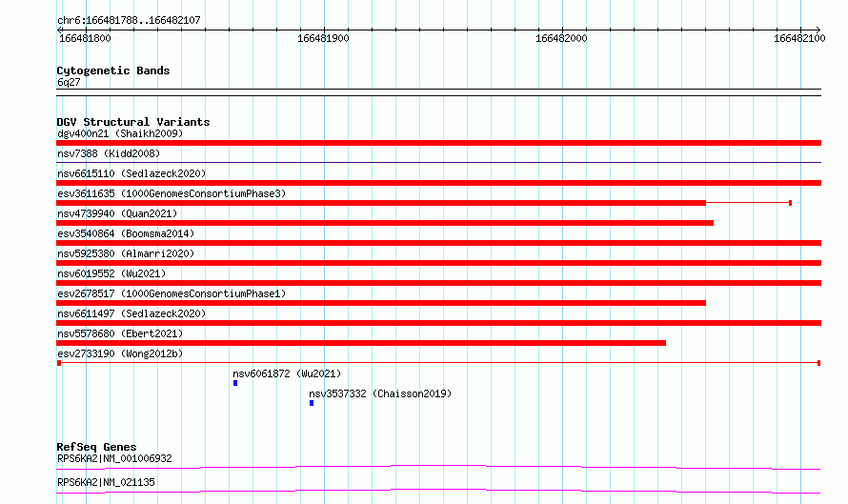Click the 166481900 ruler position
This screenshot has height=504, width=848.
pos(323,38)
